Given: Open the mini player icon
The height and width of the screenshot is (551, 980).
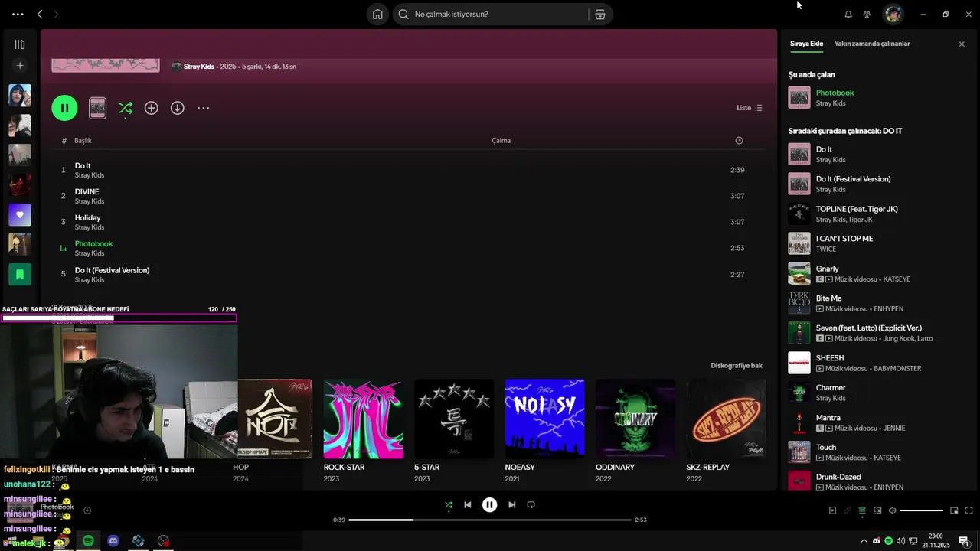Looking at the screenshot, I should [x=954, y=510].
